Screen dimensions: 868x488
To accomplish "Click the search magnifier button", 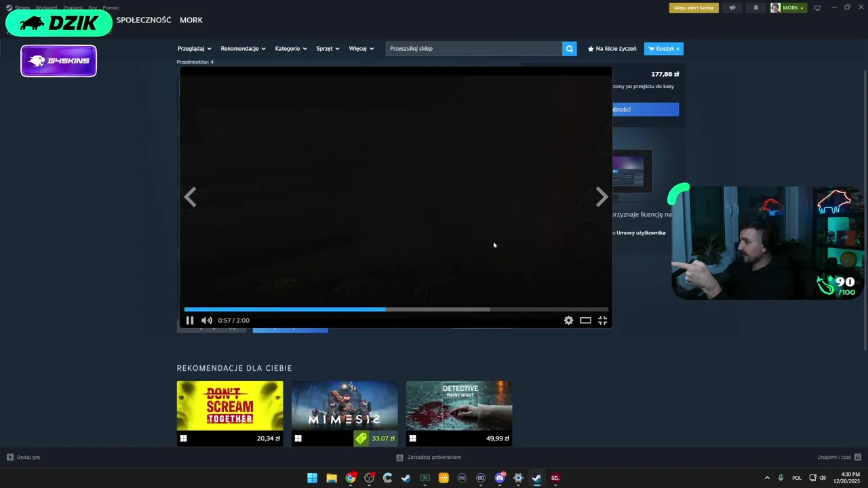I will (570, 49).
